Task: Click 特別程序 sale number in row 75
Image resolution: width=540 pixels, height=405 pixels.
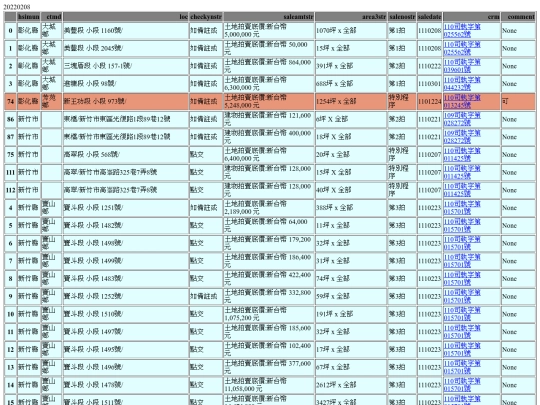Action: 402,155
